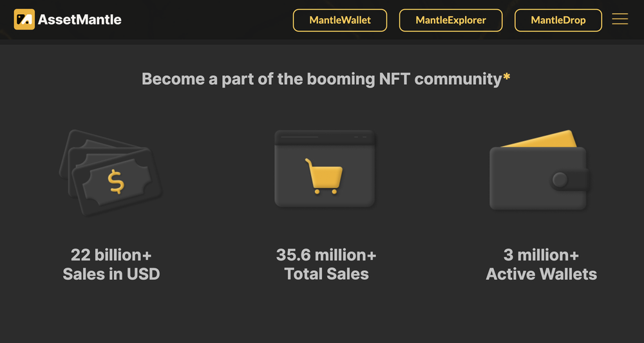Screen dimensions: 644x343
Task: Click the AssetMantle brand name text
Action: (x=80, y=19)
